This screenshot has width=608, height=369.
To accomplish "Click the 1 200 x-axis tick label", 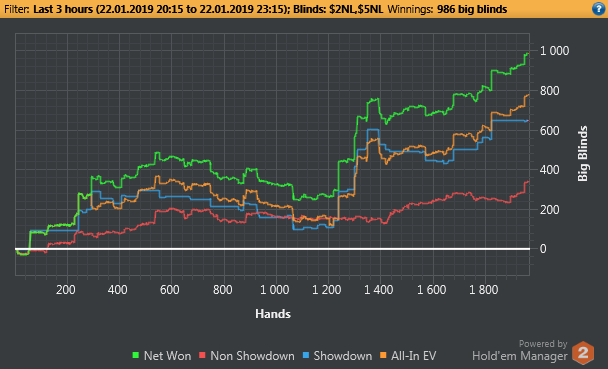I will [x=327, y=290].
